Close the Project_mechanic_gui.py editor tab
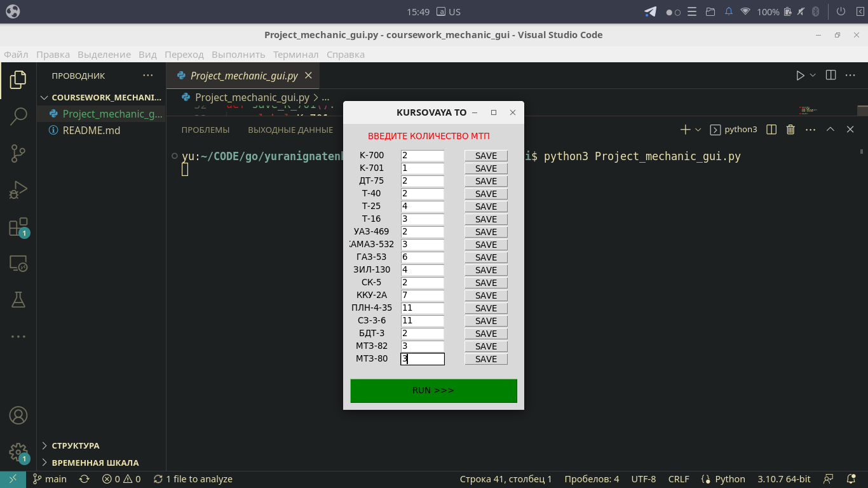This screenshot has width=868, height=488. coord(308,76)
